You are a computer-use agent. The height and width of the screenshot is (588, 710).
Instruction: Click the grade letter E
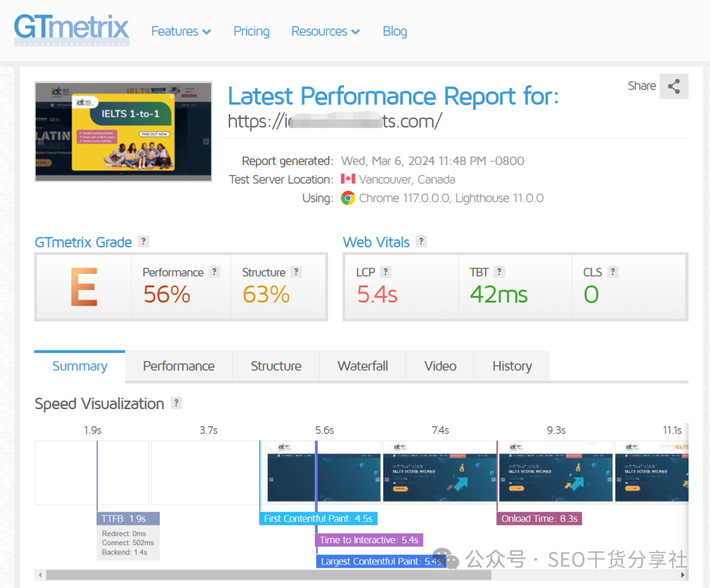click(83, 287)
